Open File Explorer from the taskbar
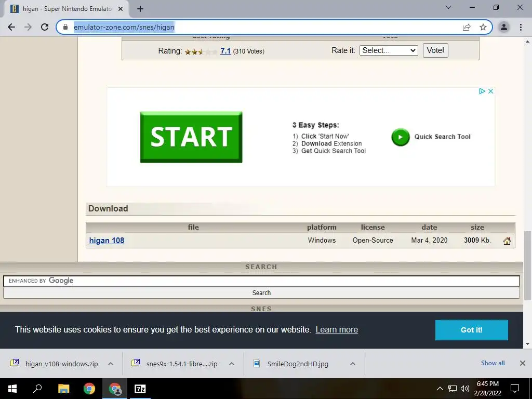Screen dimensions: 532x399 (63, 389)
